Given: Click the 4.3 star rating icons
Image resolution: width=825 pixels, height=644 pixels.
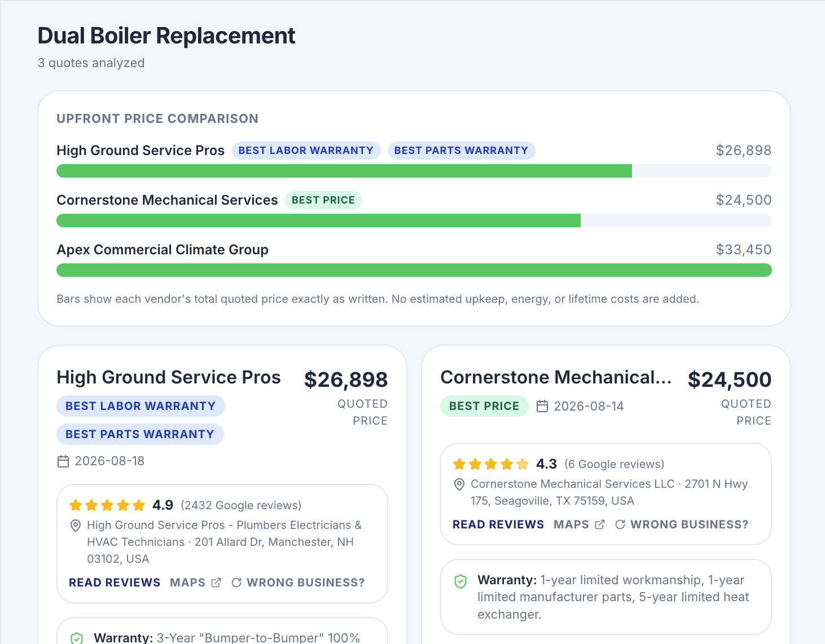Looking at the screenshot, I should click(491, 464).
